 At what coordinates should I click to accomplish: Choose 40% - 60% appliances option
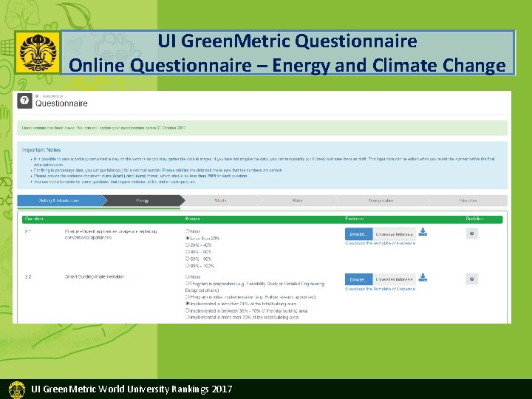[x=187, y=252]
